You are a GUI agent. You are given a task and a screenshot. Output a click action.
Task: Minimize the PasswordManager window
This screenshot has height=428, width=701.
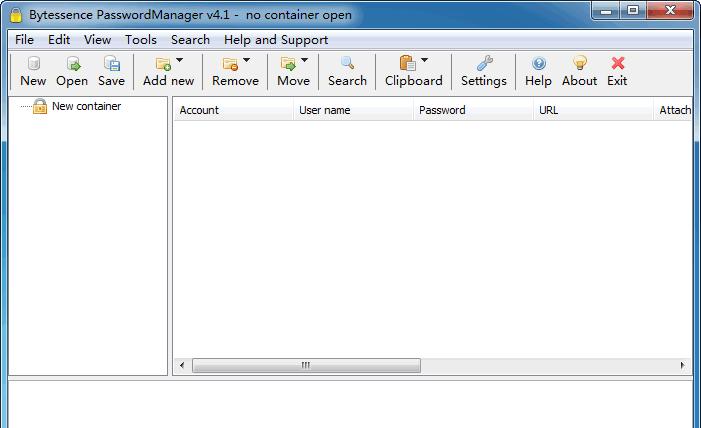click(606, 11)
